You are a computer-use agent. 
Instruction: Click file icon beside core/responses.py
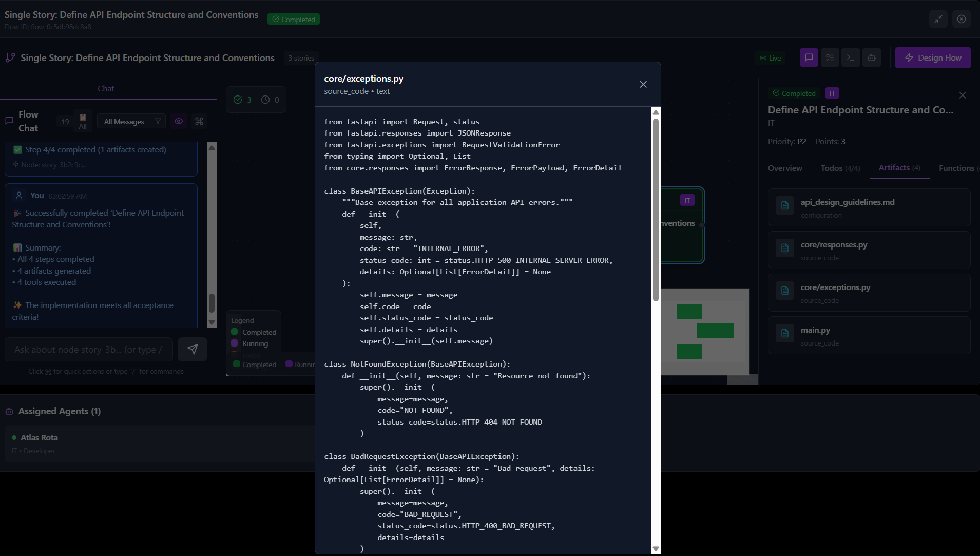(785, 248)
